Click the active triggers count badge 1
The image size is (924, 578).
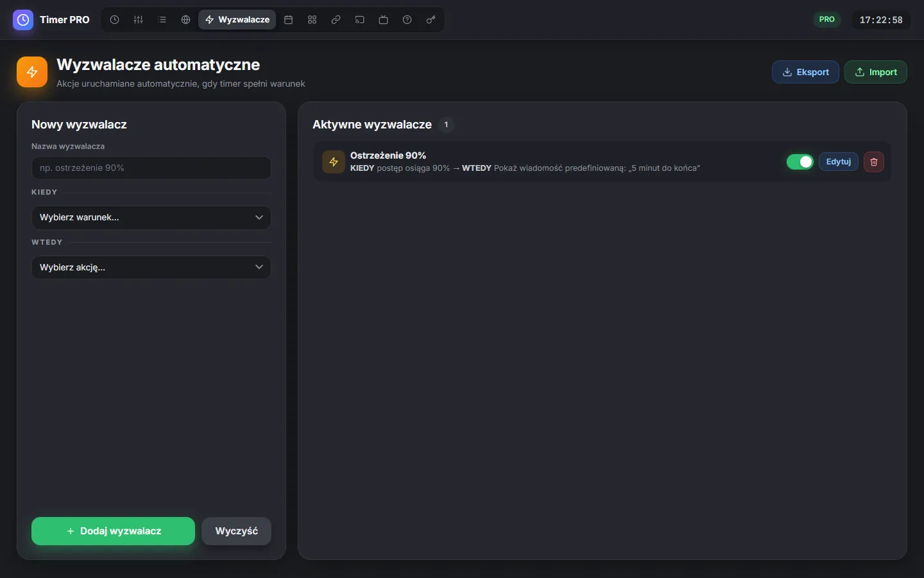[446, 125]
